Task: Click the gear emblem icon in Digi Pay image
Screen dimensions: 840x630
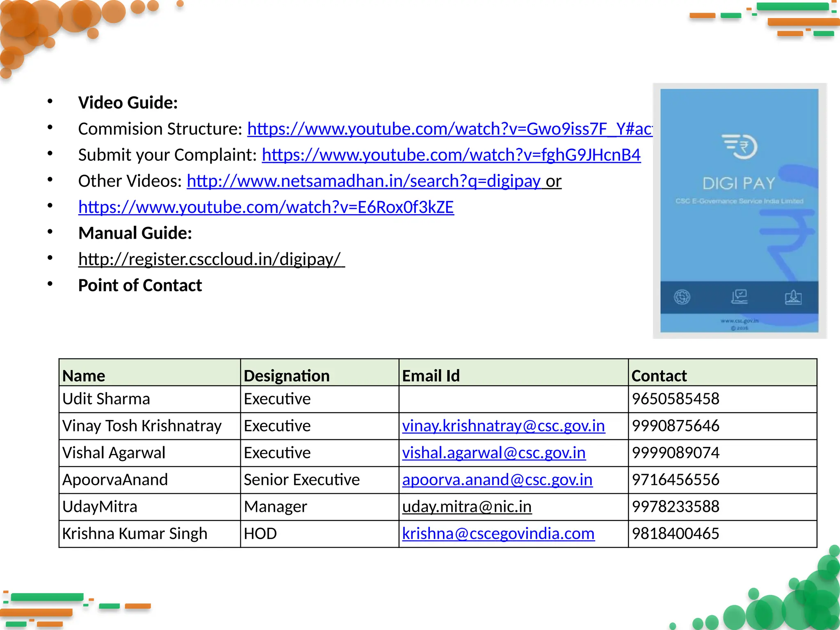Action: click(682, 297)
